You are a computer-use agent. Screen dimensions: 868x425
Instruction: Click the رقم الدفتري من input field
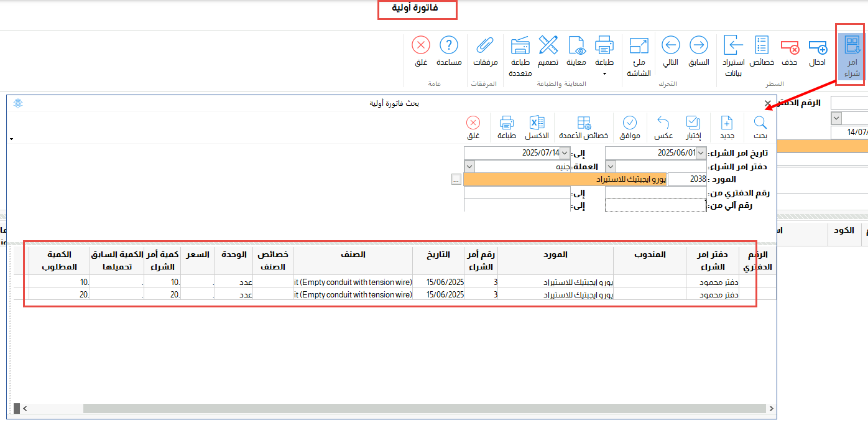click(656, 193)
